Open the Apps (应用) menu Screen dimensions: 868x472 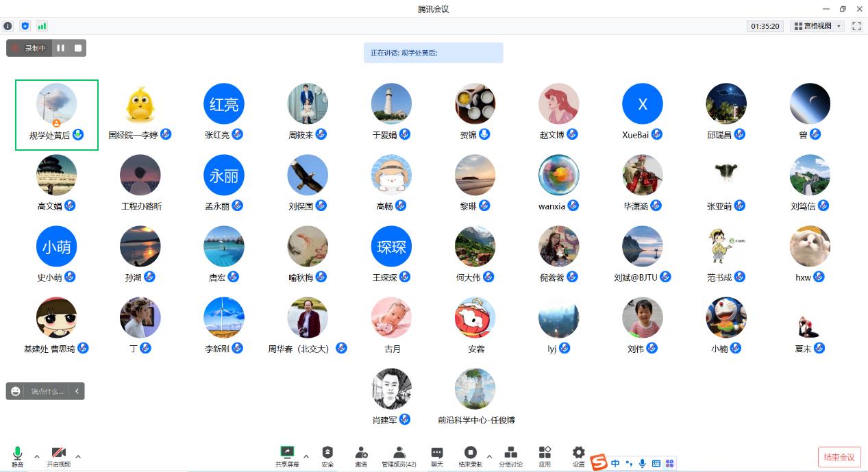[x=545, y=456]
